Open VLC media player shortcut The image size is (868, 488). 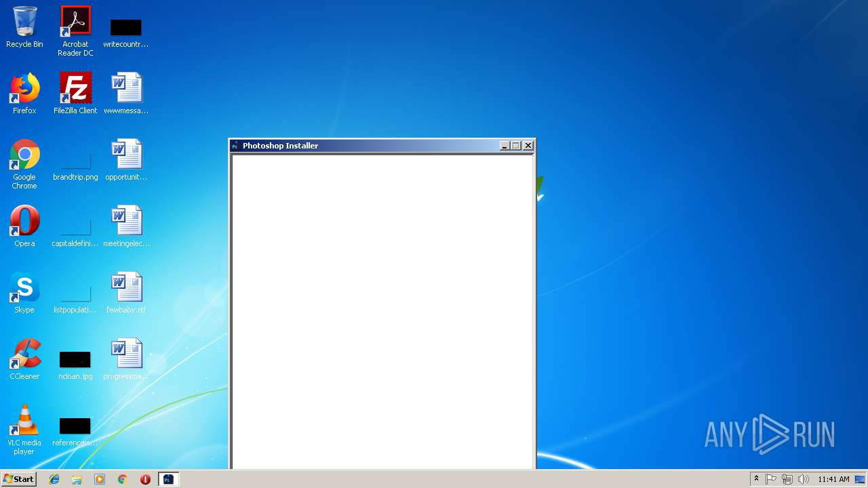point(24,430)
